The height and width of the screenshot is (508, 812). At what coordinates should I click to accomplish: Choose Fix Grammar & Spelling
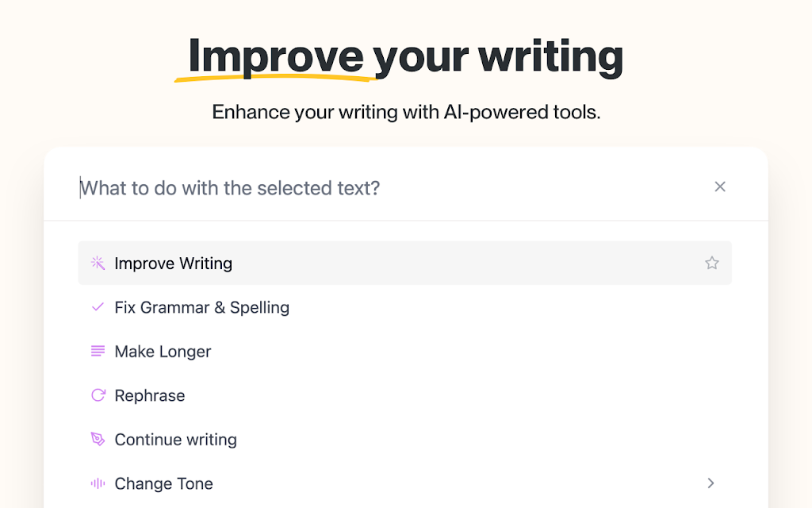coord(405,307)
